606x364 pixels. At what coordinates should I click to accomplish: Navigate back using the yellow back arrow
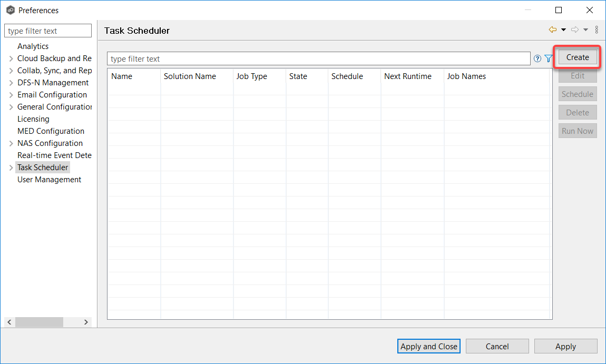[x=552, y=29]
